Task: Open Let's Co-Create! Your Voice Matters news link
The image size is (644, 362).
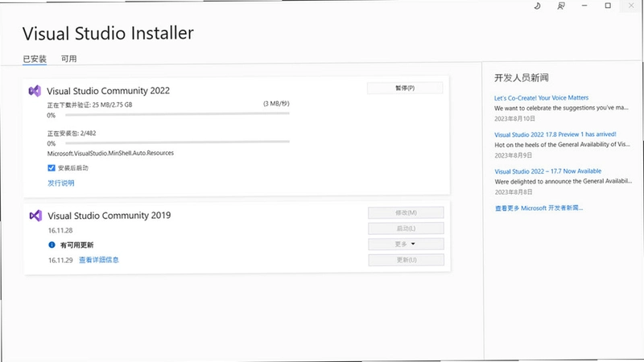Action: tap(541, 98)
